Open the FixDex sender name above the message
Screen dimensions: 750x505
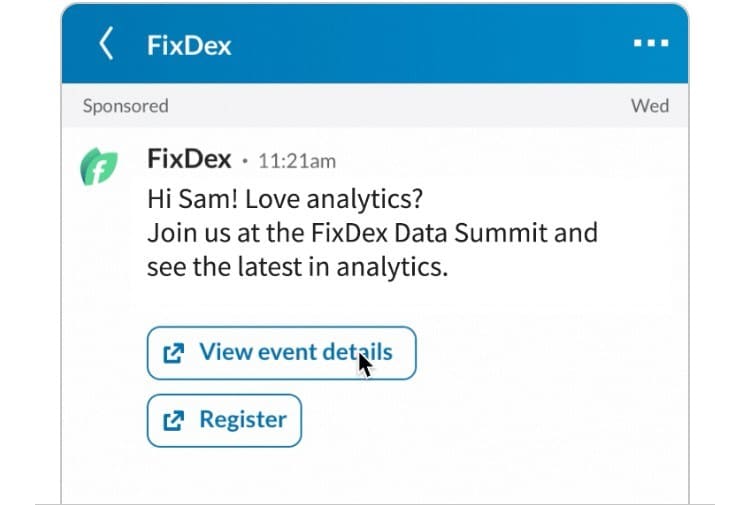click(189, 158)
